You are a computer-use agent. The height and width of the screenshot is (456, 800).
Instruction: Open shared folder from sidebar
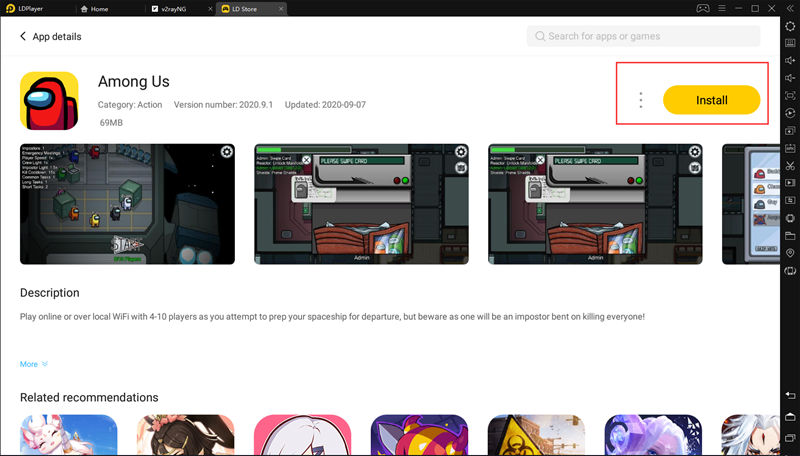[x=790, y=235]
